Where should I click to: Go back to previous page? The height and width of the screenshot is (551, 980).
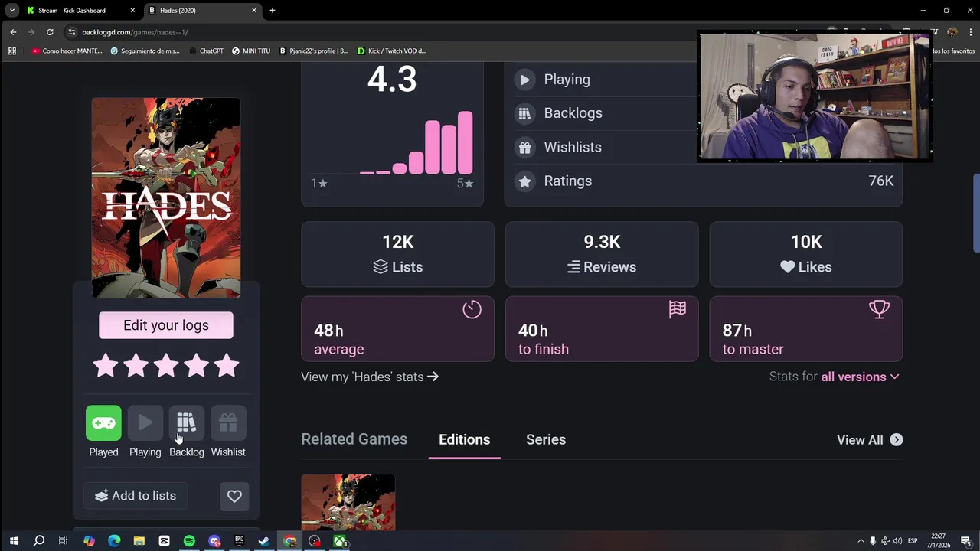[x=13, y=32]
